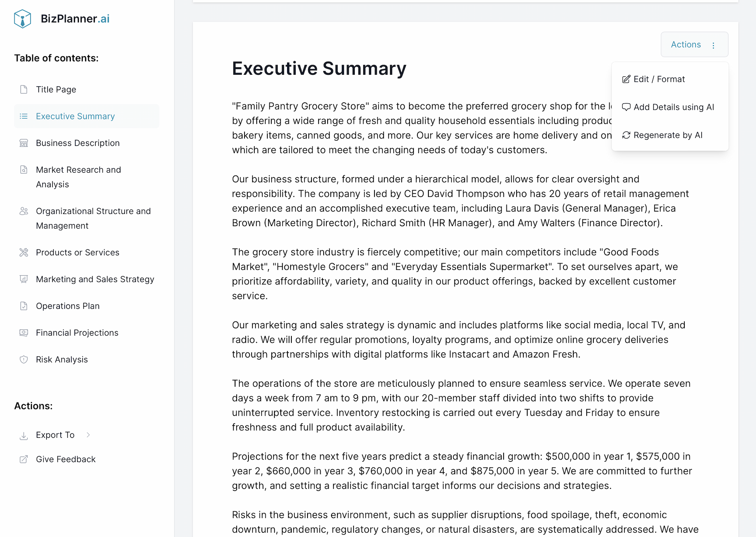Click the Risk Analysis shield icon
This screenshot has height=537, width=756.
[x=24, y=360]
